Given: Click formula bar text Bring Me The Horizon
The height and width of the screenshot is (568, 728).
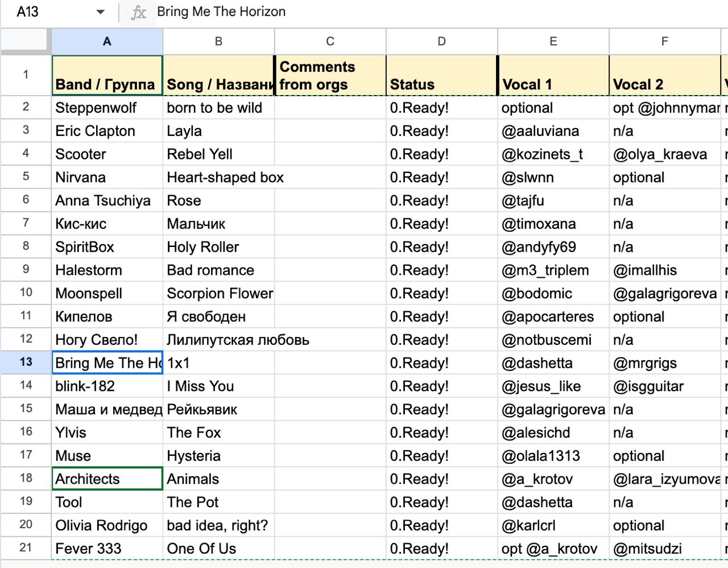Looking at the screenshot, I should point(221,12).
